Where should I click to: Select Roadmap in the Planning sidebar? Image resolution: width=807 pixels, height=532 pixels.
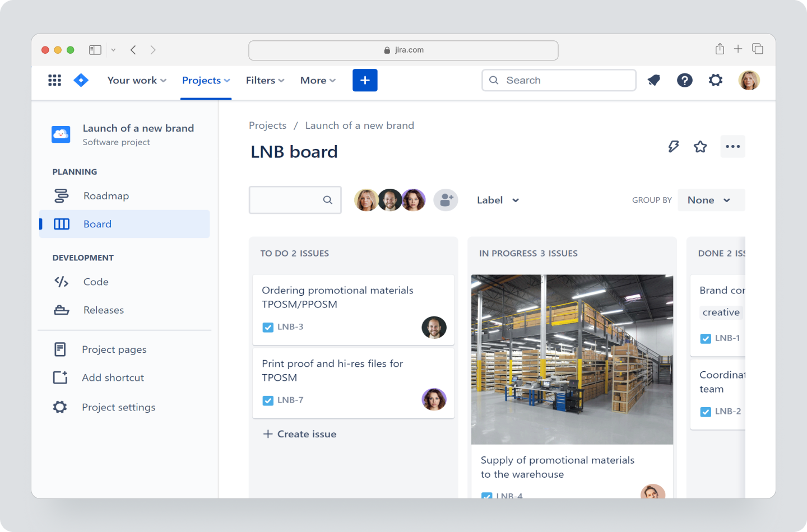106,195
